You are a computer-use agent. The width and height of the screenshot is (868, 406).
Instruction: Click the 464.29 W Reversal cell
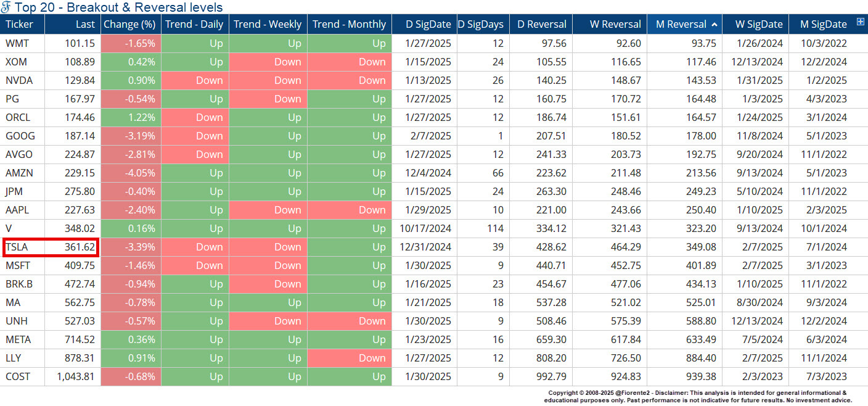coord(610,247)
